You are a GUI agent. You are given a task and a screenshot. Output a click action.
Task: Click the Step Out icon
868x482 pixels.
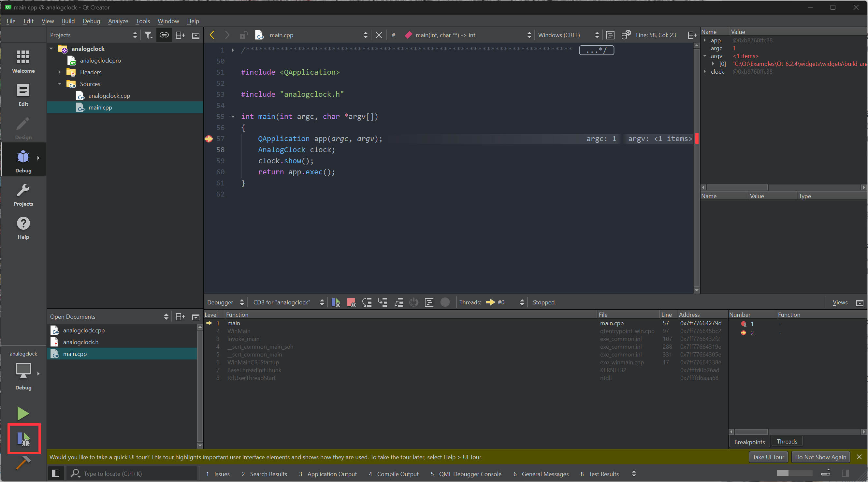click(398, 302)
